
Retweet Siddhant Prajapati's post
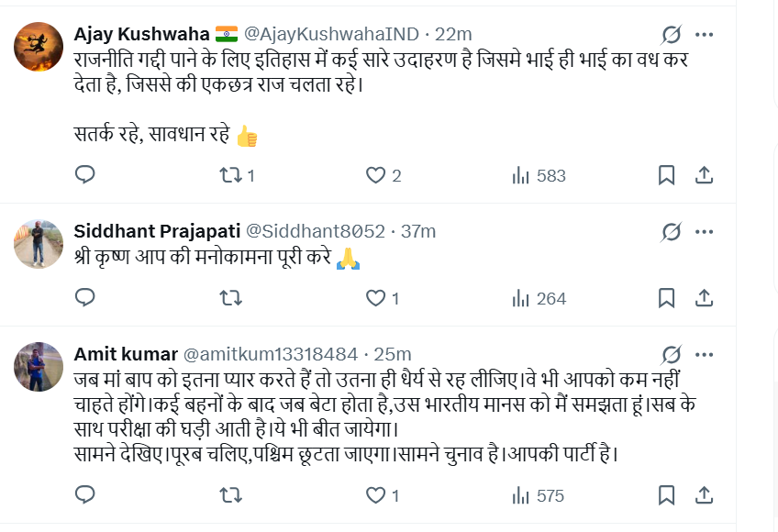coord(233,297)
